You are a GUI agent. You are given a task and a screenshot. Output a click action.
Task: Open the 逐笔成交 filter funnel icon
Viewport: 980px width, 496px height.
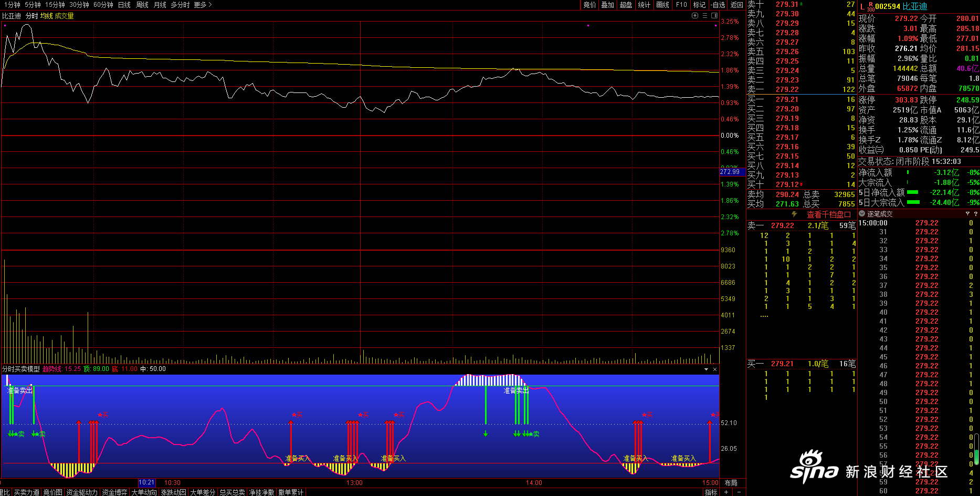(967, 214)
